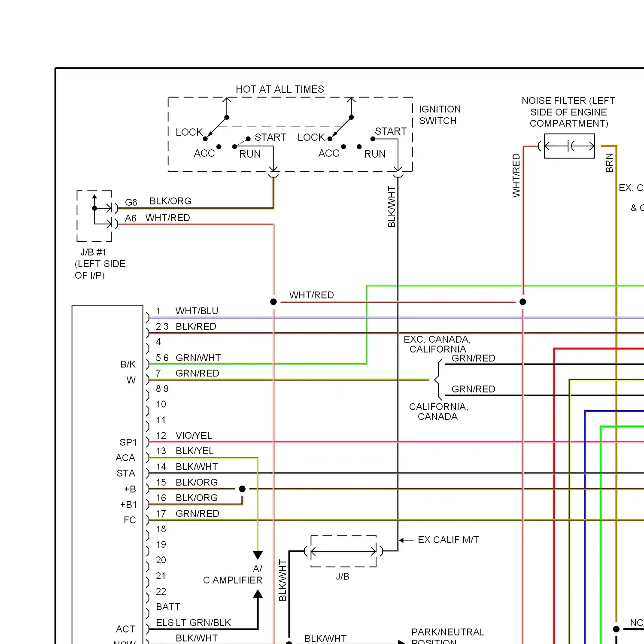Select the J/B #1 (LEFT SIDE OF I/P) caption
Viewport: 644px width, 644px height.
[x=100, y=264]
